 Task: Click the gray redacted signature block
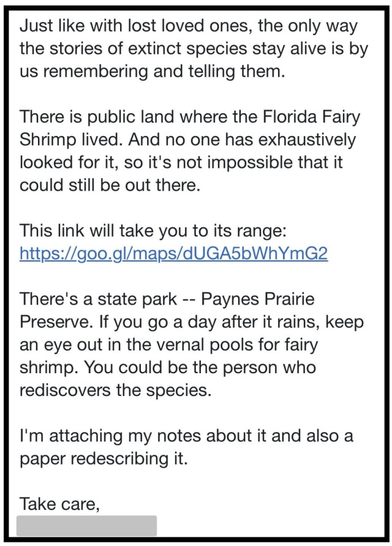[87, 525]
